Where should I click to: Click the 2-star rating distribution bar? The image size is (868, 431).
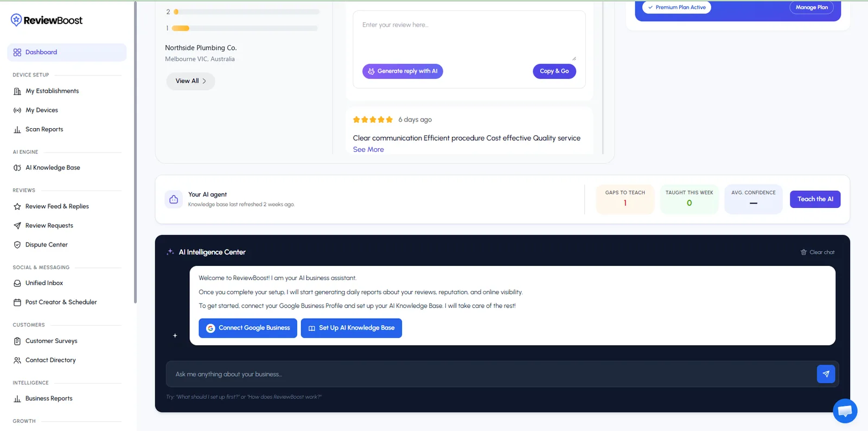tap(246, 12)
